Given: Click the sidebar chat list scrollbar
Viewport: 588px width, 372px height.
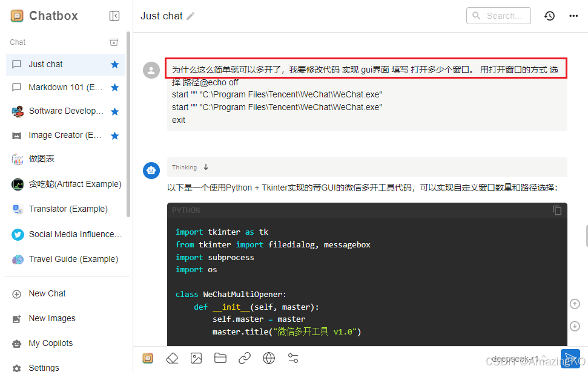Looking at the screenshot, I should coord(128,125).
